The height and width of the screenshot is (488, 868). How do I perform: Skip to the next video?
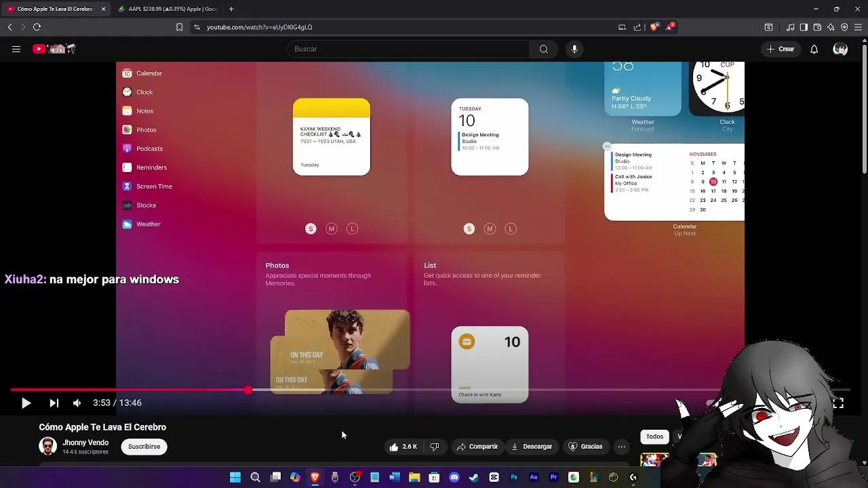54,403
